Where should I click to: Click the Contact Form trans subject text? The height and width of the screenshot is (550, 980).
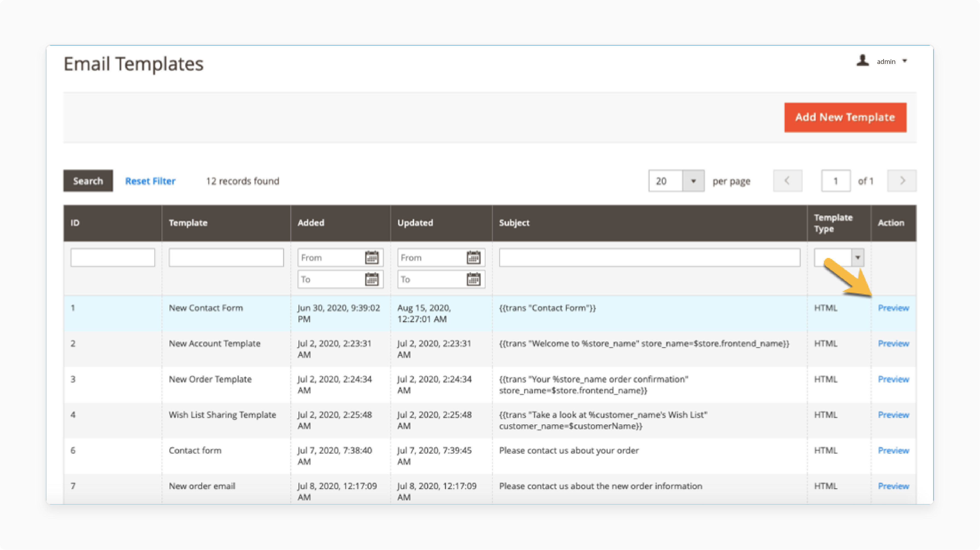(x=547, y=308)
